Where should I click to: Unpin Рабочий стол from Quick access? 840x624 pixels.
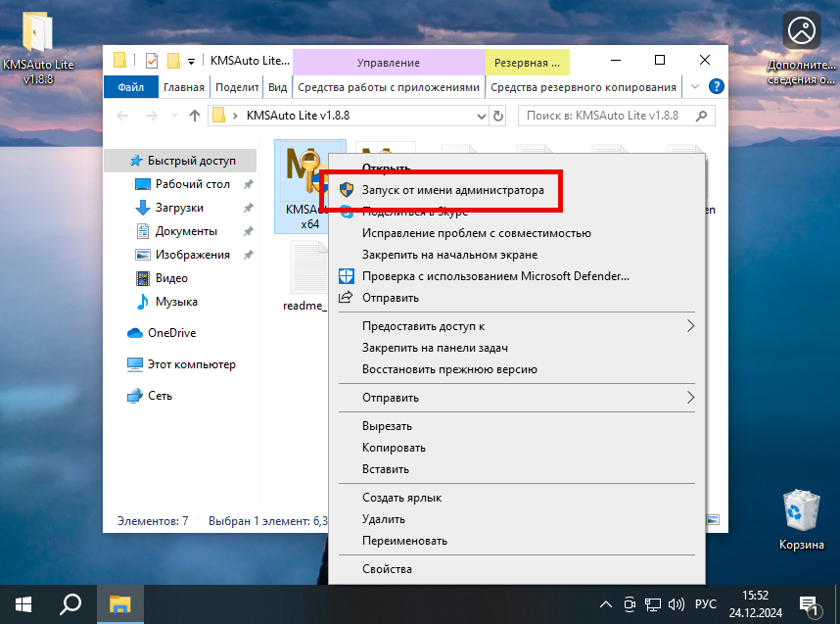coord(248,183)
